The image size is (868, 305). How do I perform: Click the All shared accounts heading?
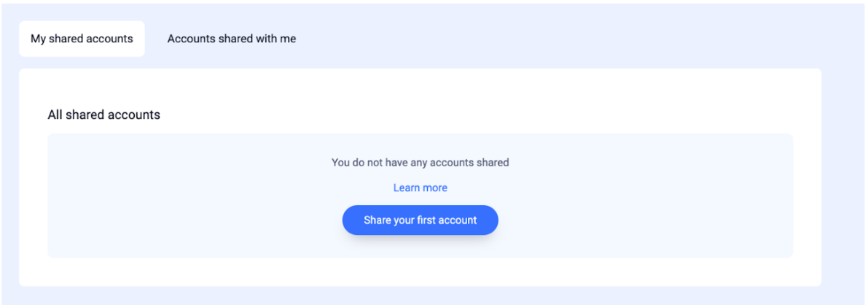pyautogui.click(x=104, y=115)
